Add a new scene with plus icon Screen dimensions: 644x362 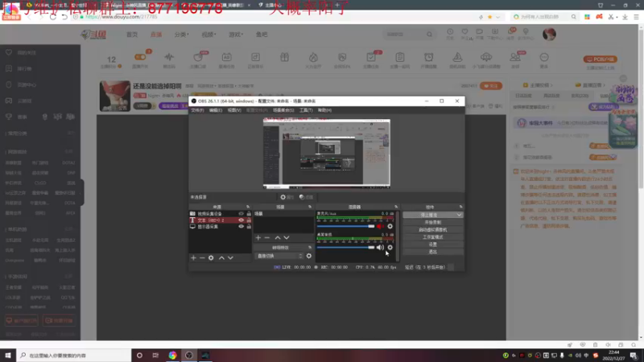(x=258, y=237)
